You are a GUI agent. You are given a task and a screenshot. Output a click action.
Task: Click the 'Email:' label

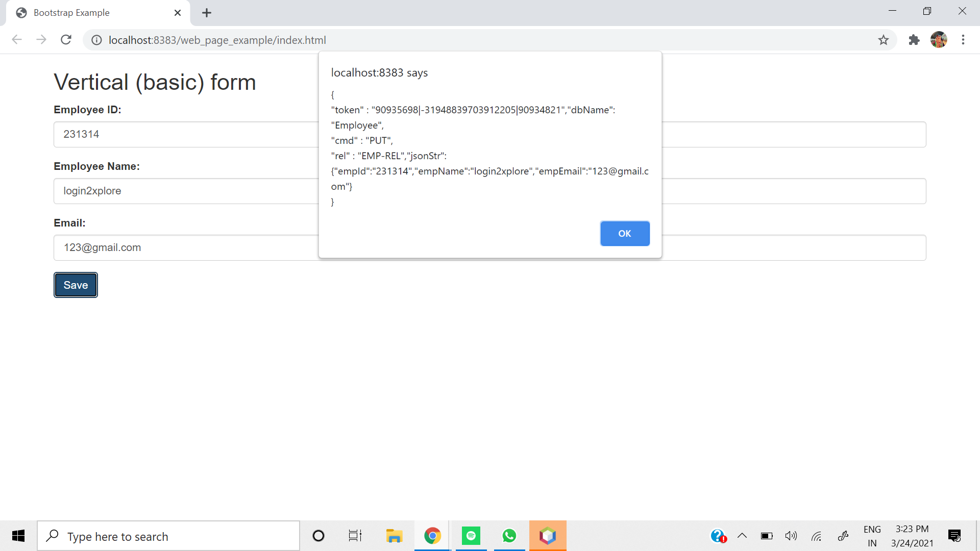pos(69,223)
